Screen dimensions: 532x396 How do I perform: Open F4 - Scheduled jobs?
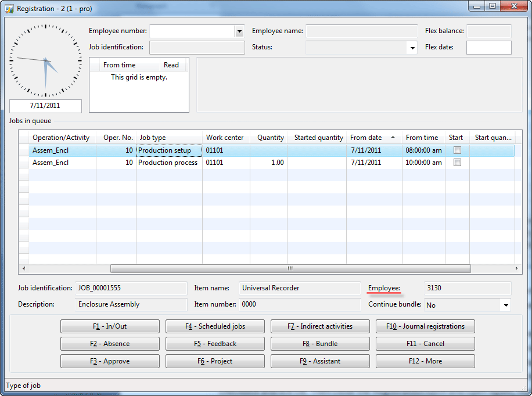point(215,326)
